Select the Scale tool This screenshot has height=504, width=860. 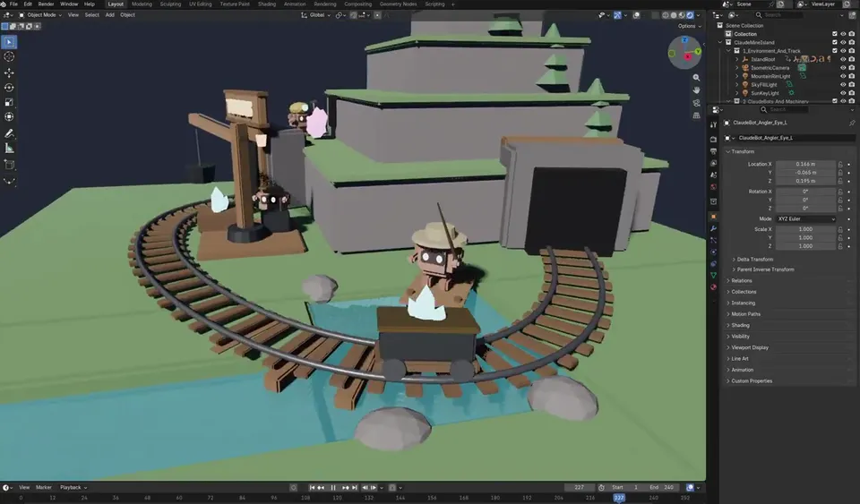[9, 102]
